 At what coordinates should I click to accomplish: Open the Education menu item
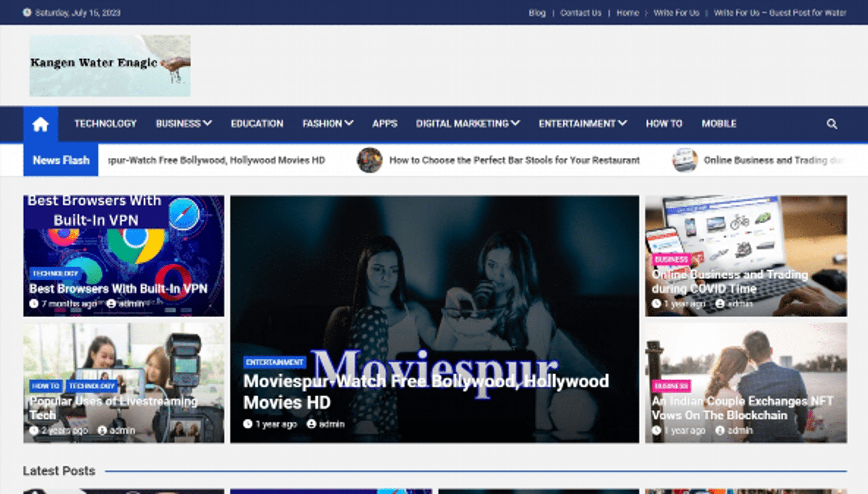click(257, 123)
